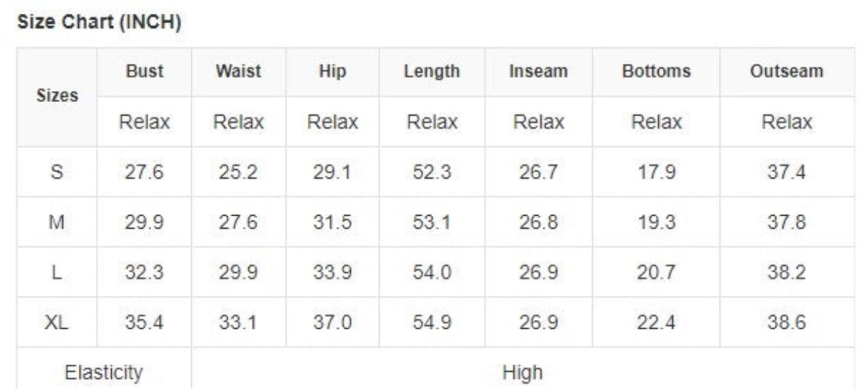Click the Outseam column header
This screenshot has height=389, width=868.
786,71
